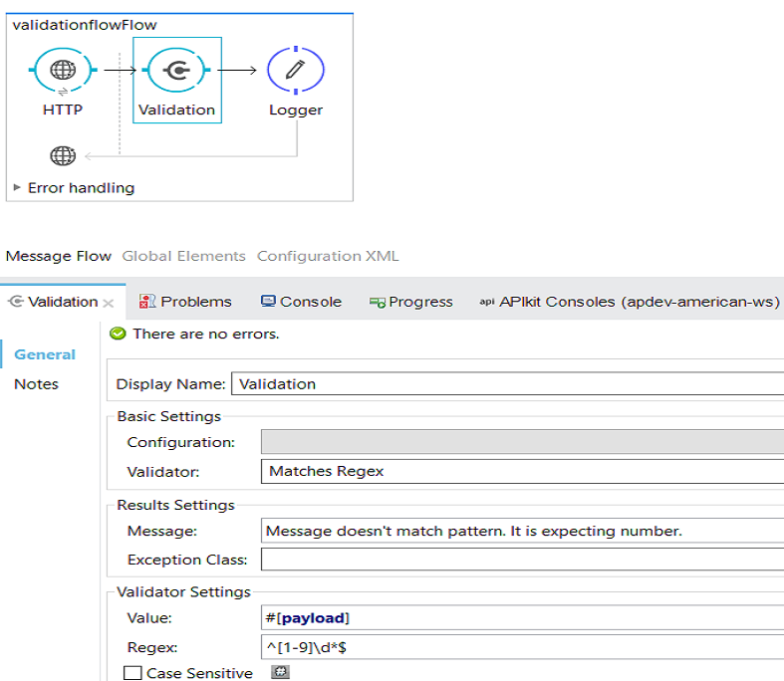Switch to Configuration XML view
Screen dimensions: 784x681
328,256
